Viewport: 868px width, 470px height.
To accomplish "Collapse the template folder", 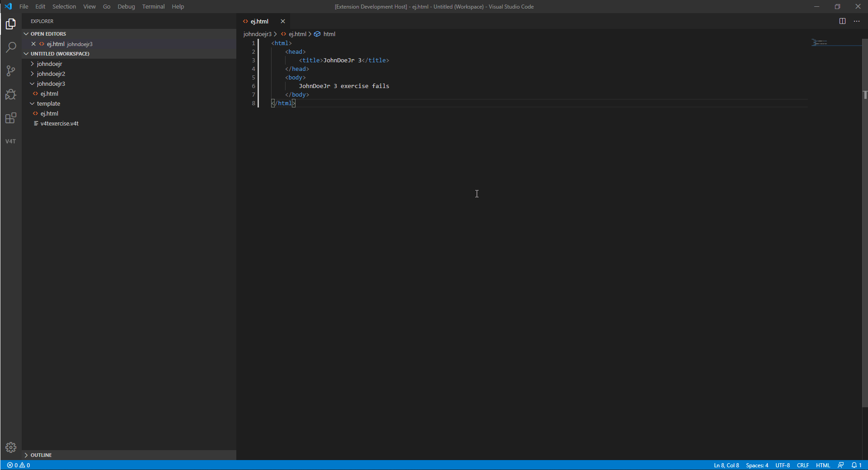I will coord(32,103).
